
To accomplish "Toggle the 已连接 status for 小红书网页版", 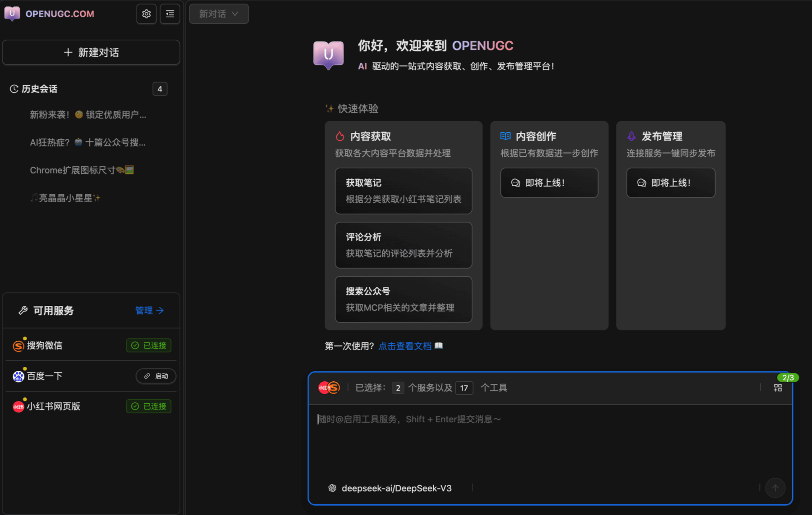I will click(x=149, y=406).
